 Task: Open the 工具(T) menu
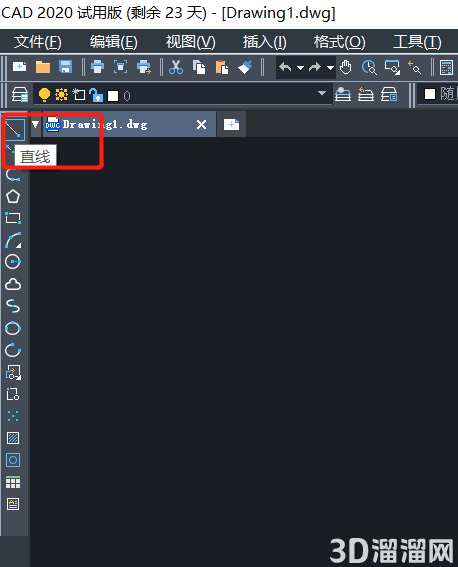[x=417, y=42]
